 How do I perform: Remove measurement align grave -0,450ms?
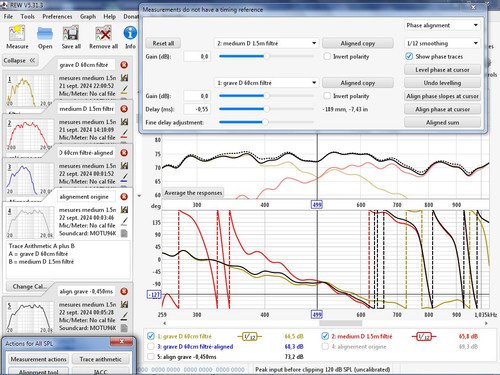coord(124,291)
